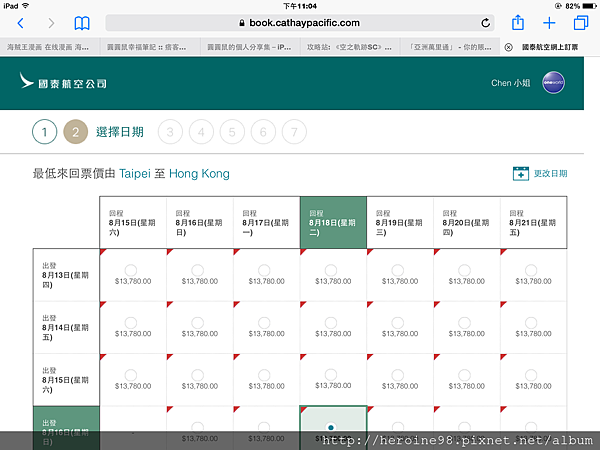Choose fare: depart 8月13日, return 8月19日
This screenshot has height=450, width=600.
point(398,270)
